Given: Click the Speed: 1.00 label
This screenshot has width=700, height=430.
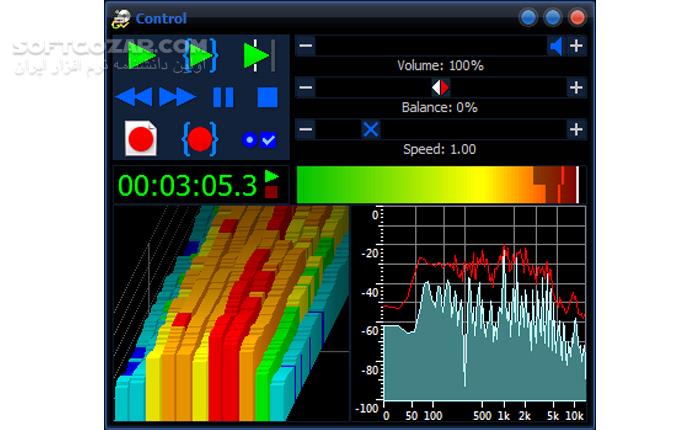Looking at the screenshot, I should click(x=440, y=149).
